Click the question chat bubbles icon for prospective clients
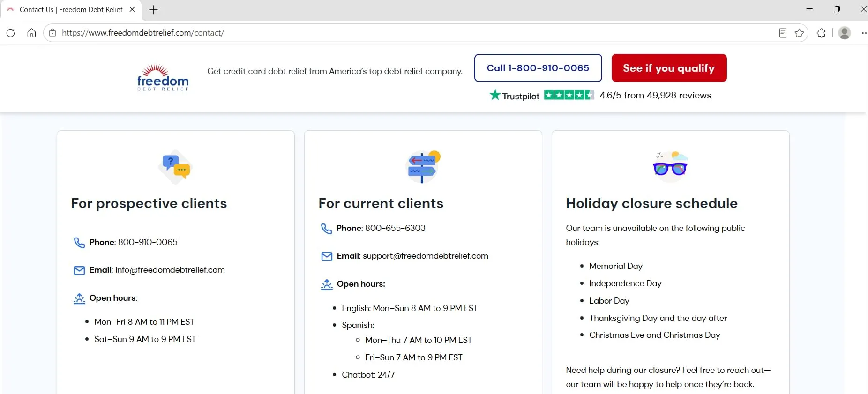Screen dimensions: 868x394 click(176, 166)
